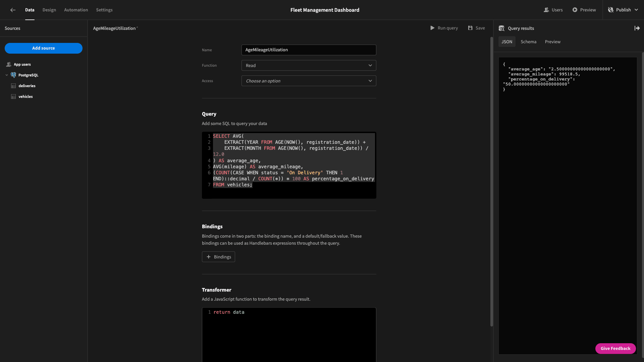
Task: Click the vehicles table icon
Action: (13, 97)
